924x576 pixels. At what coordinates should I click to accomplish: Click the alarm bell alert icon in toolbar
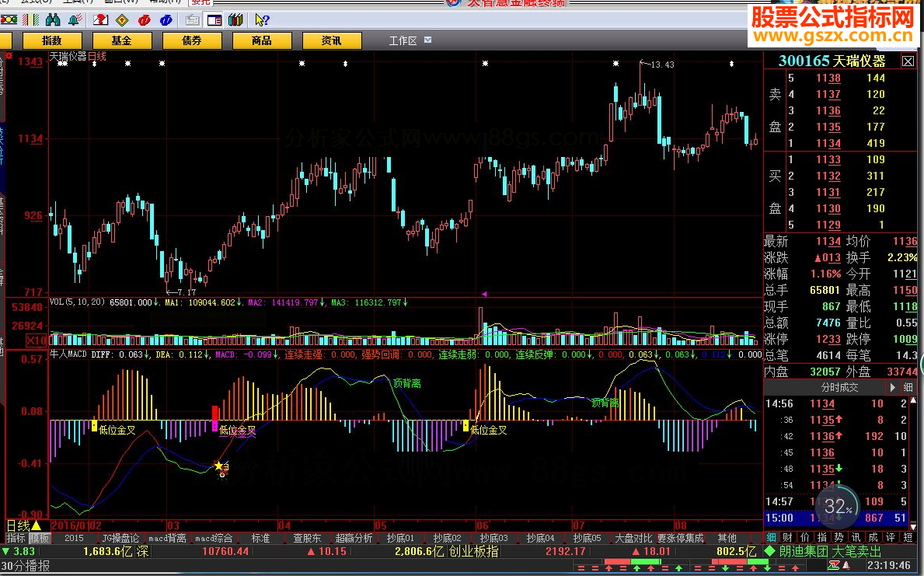click(75, 20)
